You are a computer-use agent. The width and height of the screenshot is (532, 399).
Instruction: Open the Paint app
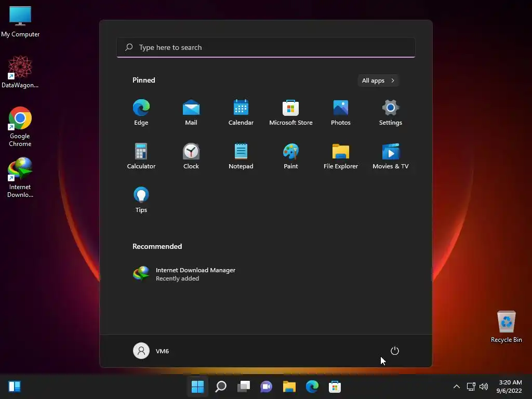pos(291,156)
